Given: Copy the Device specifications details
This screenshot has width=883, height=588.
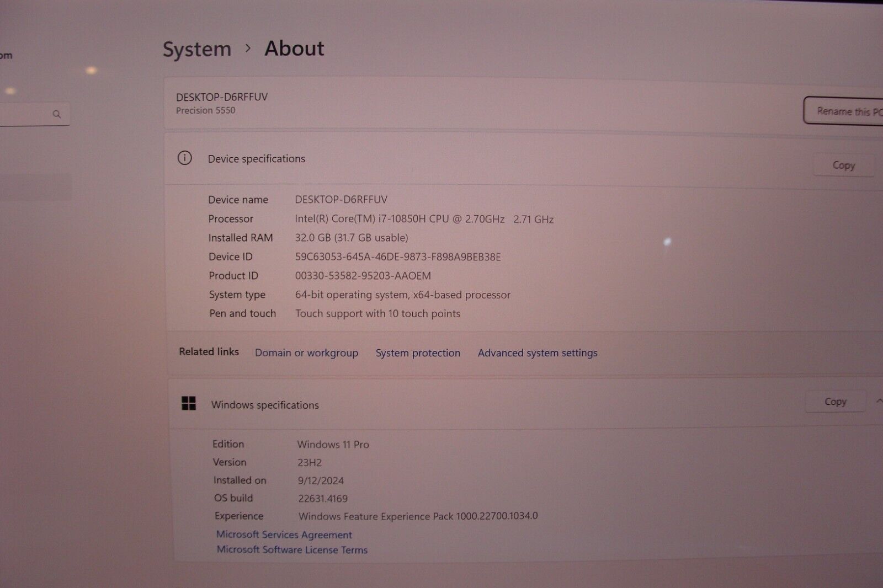Looking at the screenshot, I should click(x=843, y=165).
